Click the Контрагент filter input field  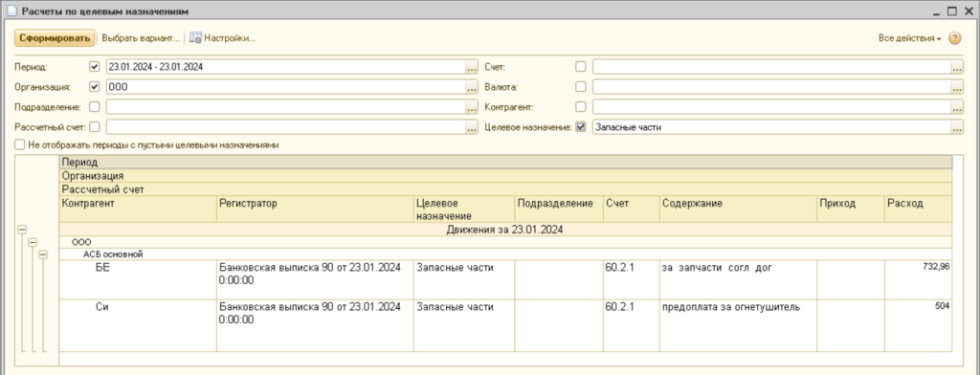(x=771, y=107)
